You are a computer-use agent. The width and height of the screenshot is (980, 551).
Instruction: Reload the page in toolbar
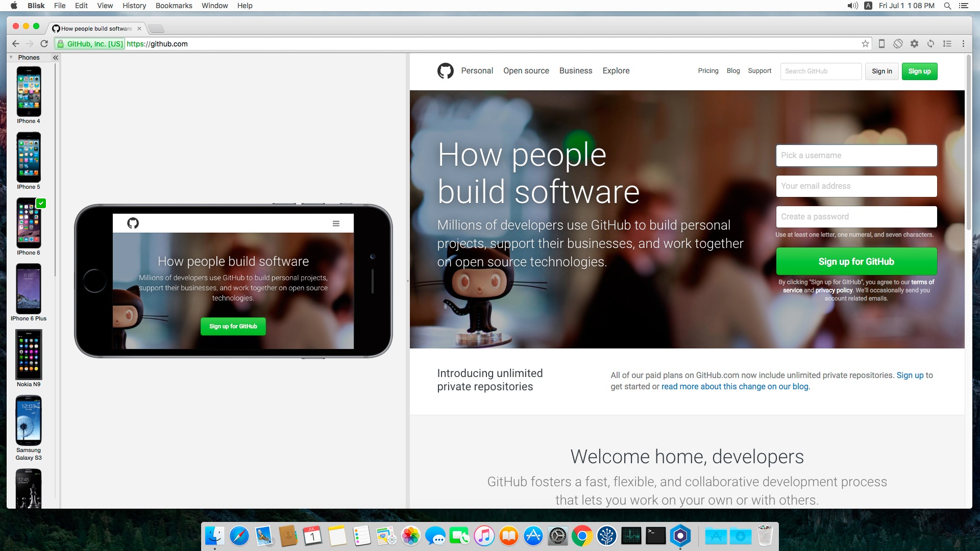(x=44, y=44)
